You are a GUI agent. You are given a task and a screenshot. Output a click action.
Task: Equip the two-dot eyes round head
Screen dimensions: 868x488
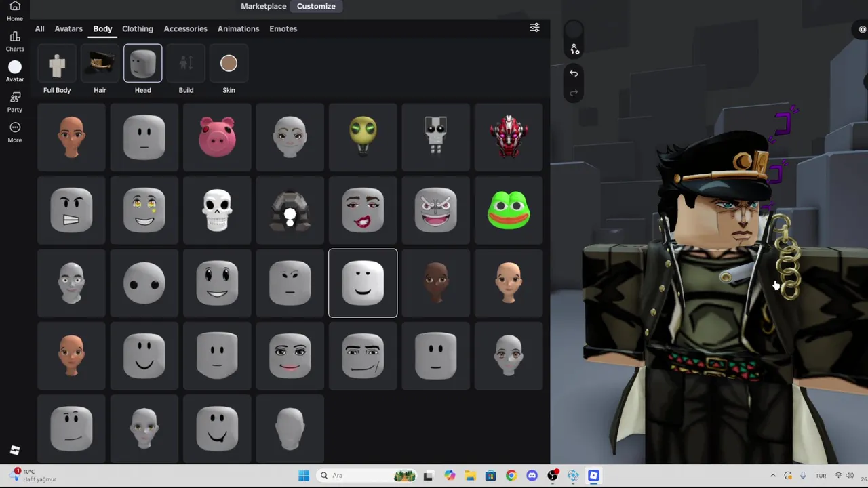pyautogui.click(x=144, y=283)
